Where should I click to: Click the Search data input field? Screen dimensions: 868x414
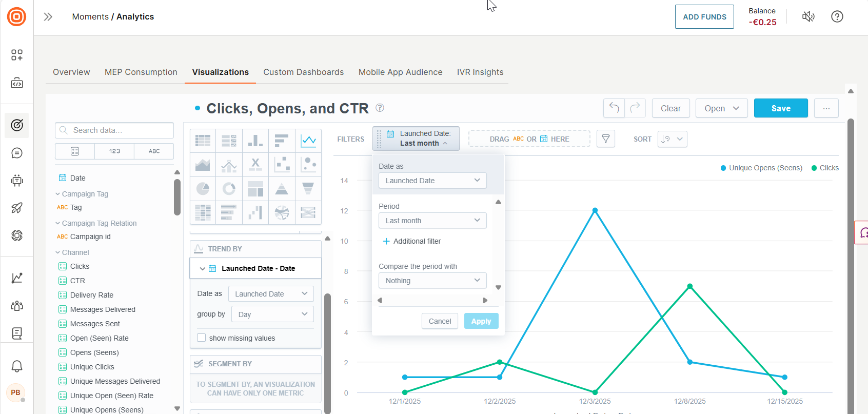(x=114, y=130)
